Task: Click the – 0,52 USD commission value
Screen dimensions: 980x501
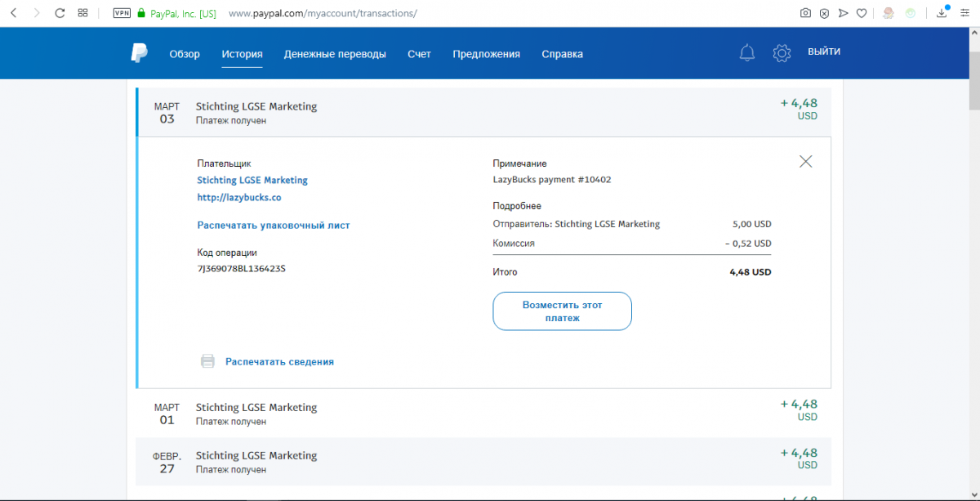Action: tap(747, 244)
